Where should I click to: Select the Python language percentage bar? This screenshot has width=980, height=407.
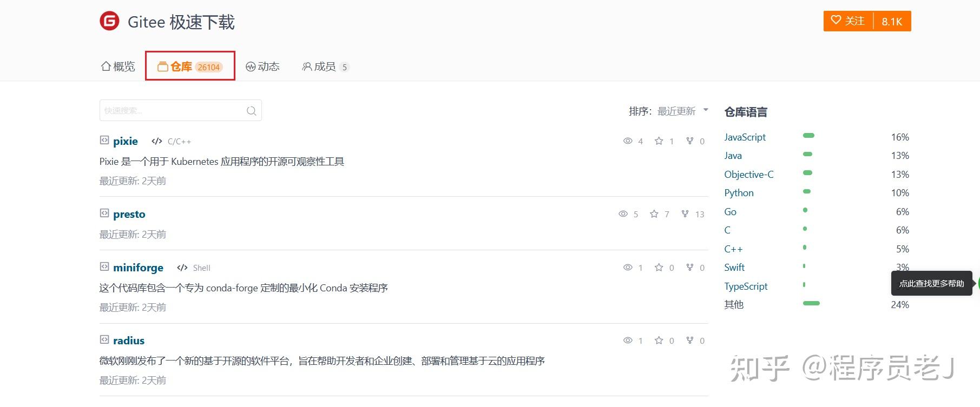click(807, 192)
